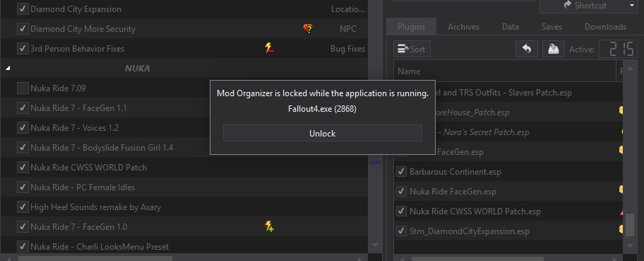The width and height of the screenshot is (644, 261).
Task: Switch to the Downloads tab
Action: pos(605,27)
